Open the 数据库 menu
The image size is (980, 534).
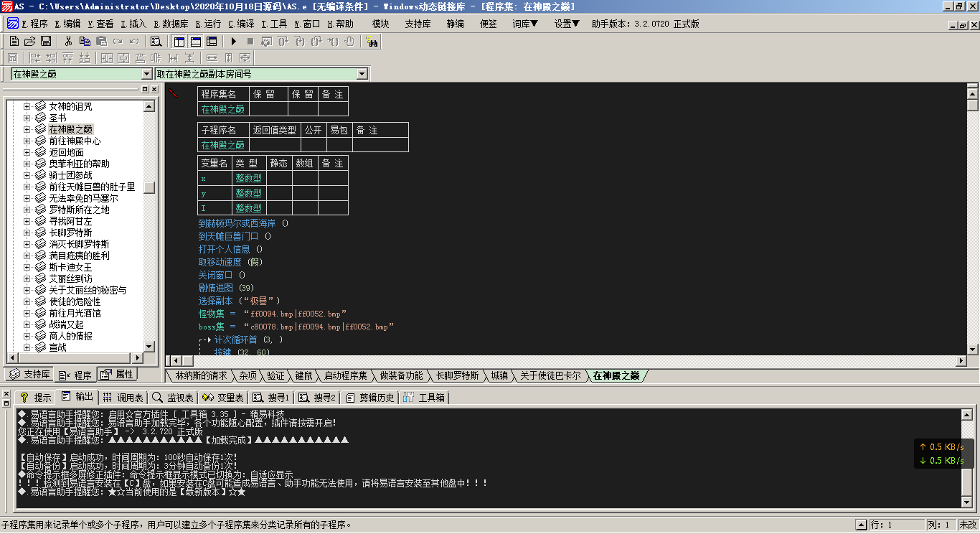(x=171, y=24)
